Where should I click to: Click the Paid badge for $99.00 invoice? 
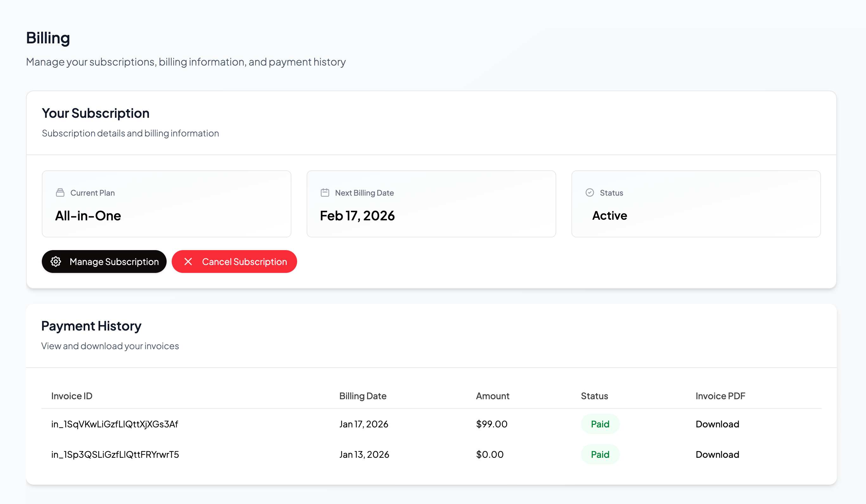(x=600, y=424)
